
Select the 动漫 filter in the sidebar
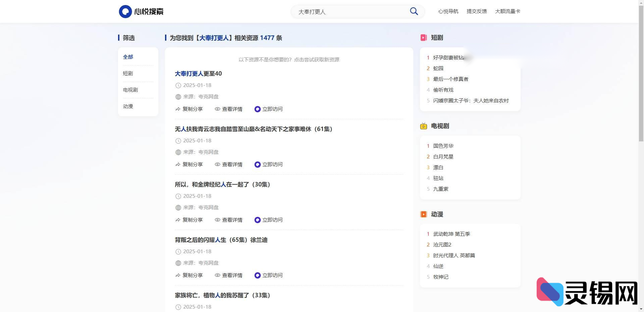[127, 106]
